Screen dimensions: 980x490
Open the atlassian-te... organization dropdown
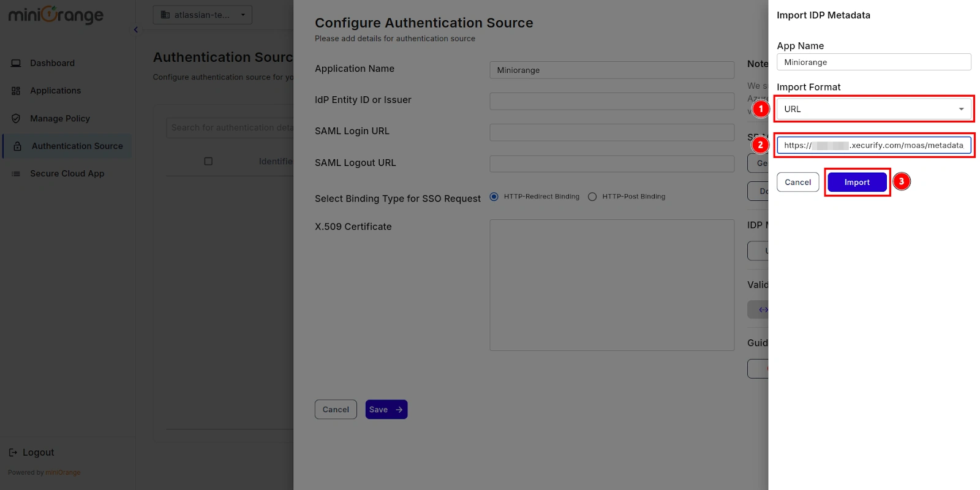coord(203,15)
